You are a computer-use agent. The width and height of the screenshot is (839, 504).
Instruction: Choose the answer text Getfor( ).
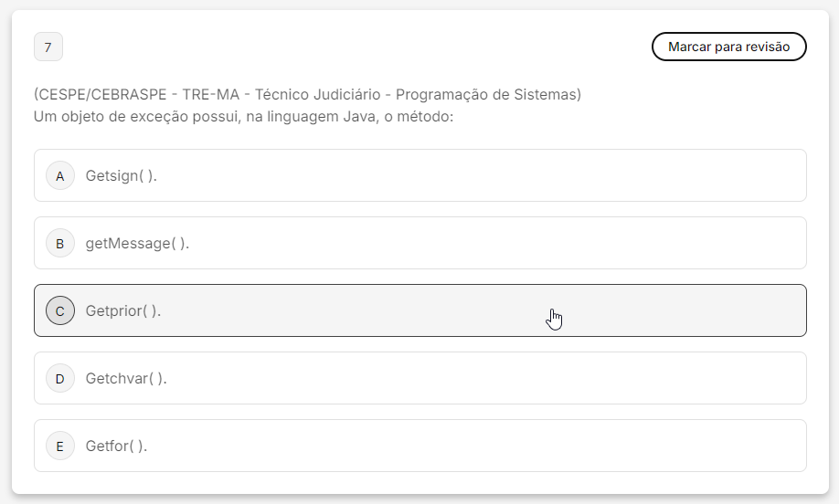116,446
